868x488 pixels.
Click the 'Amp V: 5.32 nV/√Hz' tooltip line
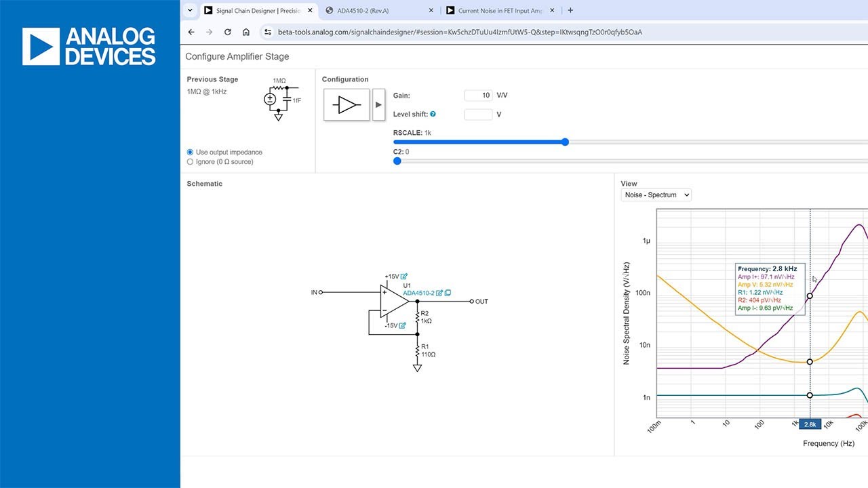pos(765,285)
